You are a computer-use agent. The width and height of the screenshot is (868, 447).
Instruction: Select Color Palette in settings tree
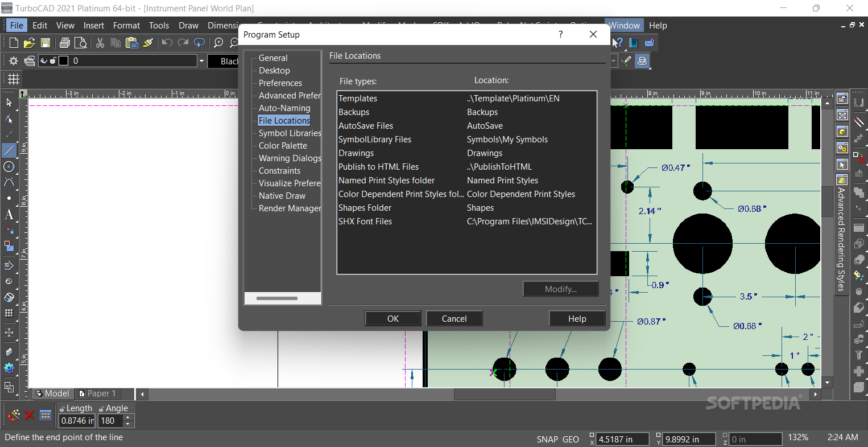pos(283,146)
